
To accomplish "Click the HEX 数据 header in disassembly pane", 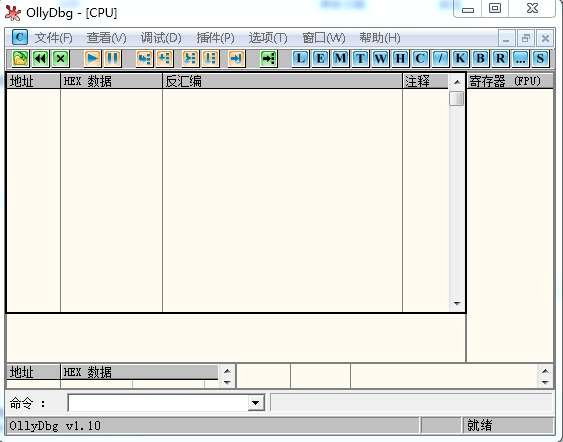I will click(x=112, y=81).
